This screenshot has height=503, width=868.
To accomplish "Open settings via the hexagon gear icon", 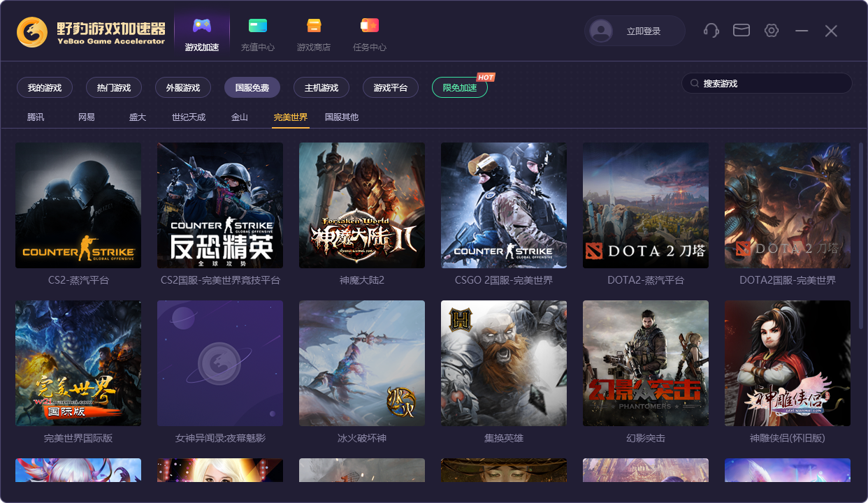I will coord(772,31).
